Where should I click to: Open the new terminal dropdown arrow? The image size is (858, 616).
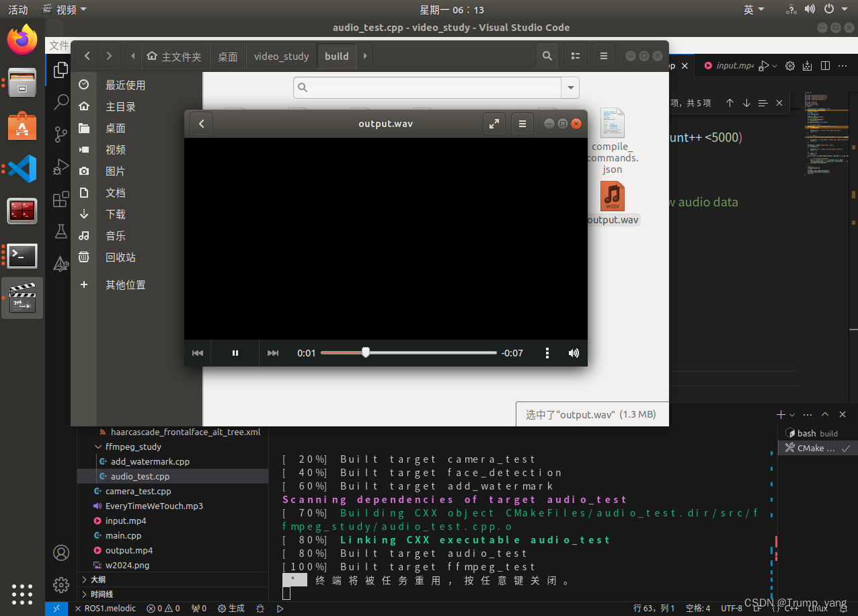point(792,415)
